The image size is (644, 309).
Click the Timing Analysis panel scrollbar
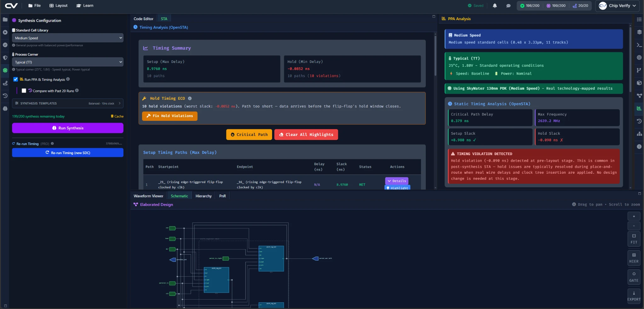(x=435, y=55)
